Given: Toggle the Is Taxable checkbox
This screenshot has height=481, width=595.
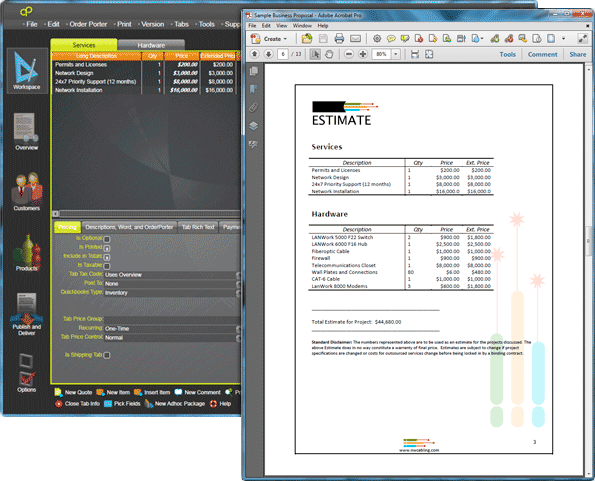Looking at the screenshot, I should [x=107, y=266].
